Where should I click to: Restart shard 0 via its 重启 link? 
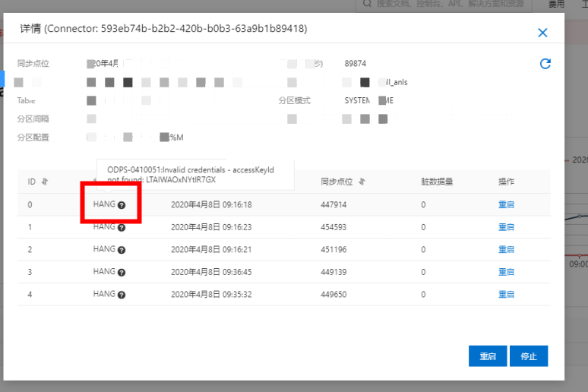pyautogui.click(x=506, y=205)
